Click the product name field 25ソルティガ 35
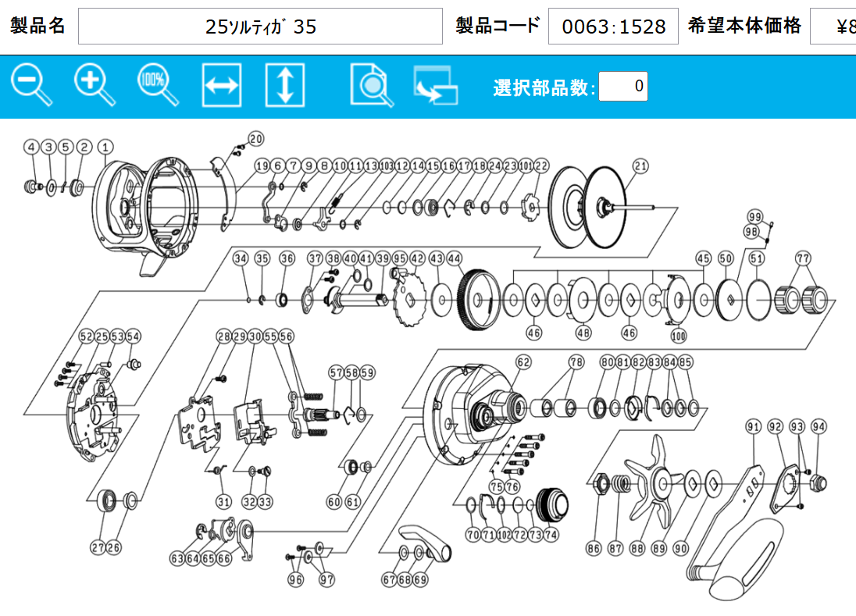The image size is (856, 616). [x=260, y=27]
